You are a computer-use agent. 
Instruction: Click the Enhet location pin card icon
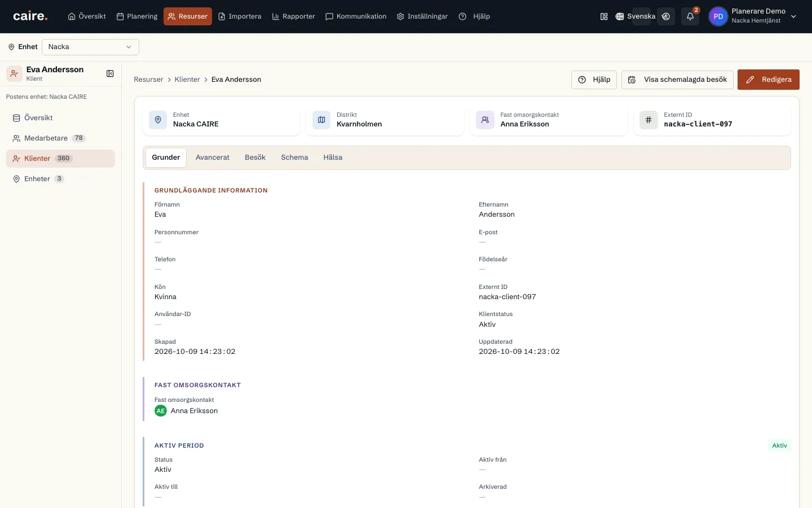point(158,120)
